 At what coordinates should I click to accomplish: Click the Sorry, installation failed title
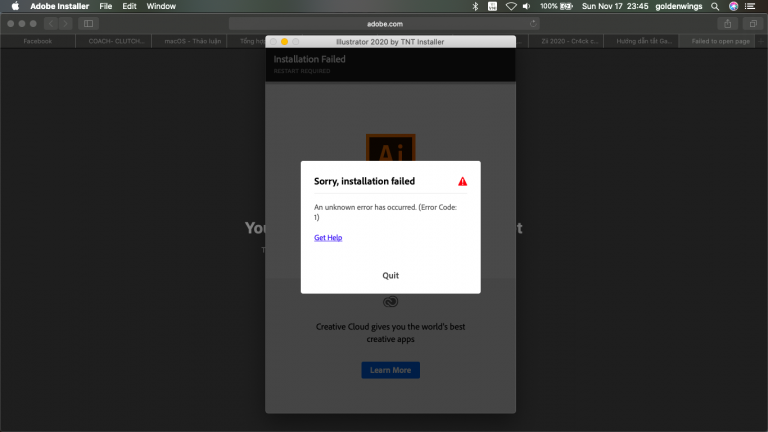pos(364,181)
